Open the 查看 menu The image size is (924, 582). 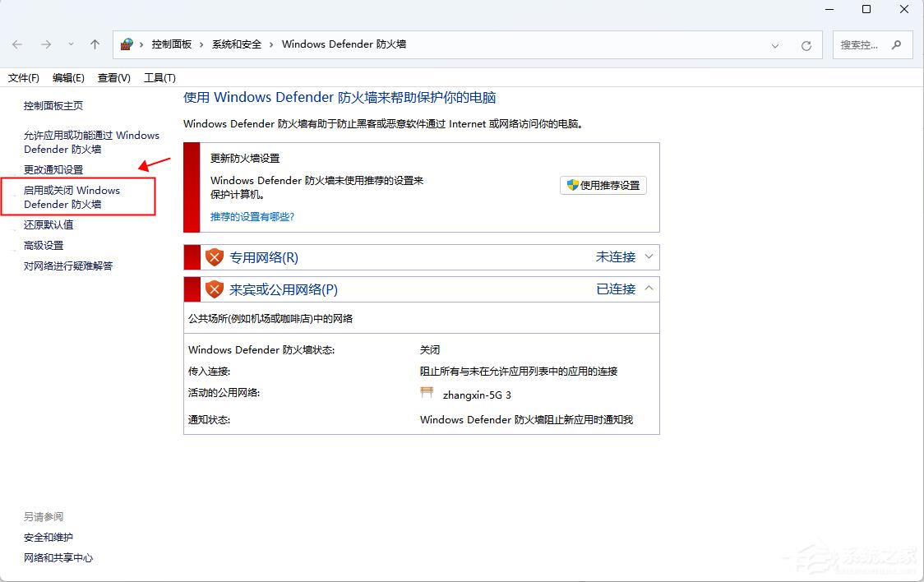click(x=115, y=77)
